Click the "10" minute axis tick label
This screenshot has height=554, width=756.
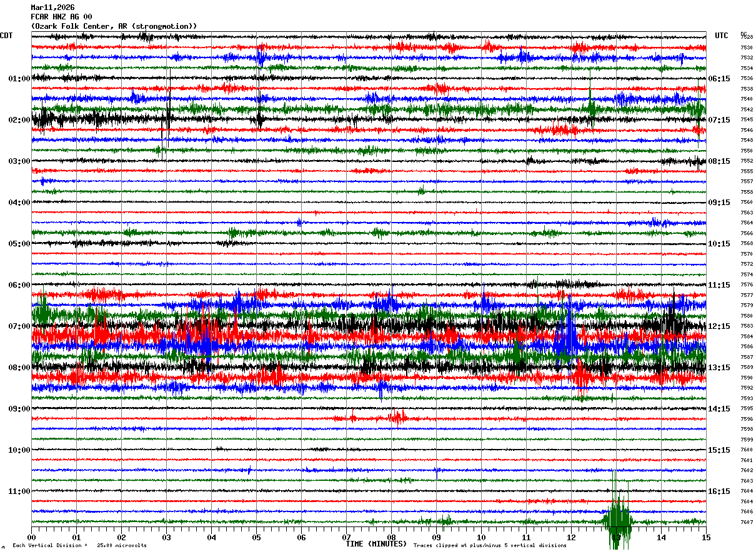click(x=481, y=537)
